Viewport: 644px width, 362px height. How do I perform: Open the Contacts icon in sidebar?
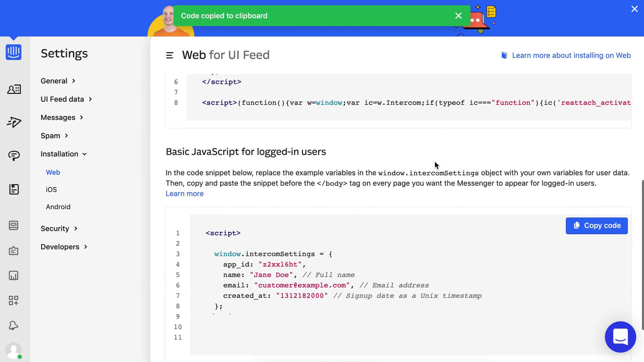pyautogui.click(x=14, y=89)
